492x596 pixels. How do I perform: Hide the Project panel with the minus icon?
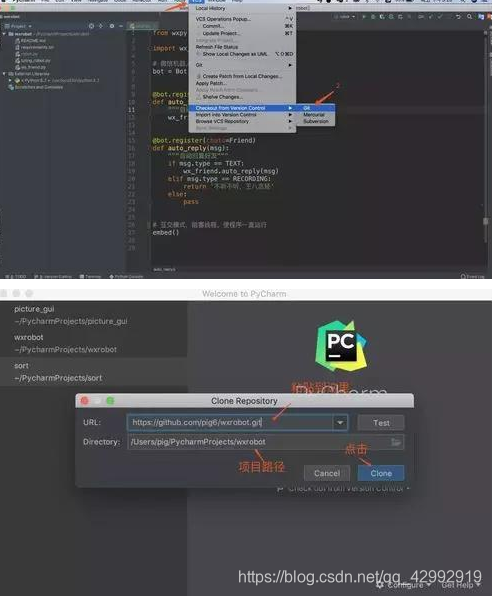121,26
